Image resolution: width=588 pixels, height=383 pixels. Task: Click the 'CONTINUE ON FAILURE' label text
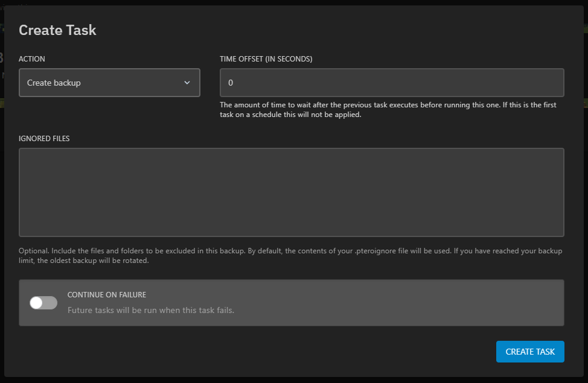point(107,295)
